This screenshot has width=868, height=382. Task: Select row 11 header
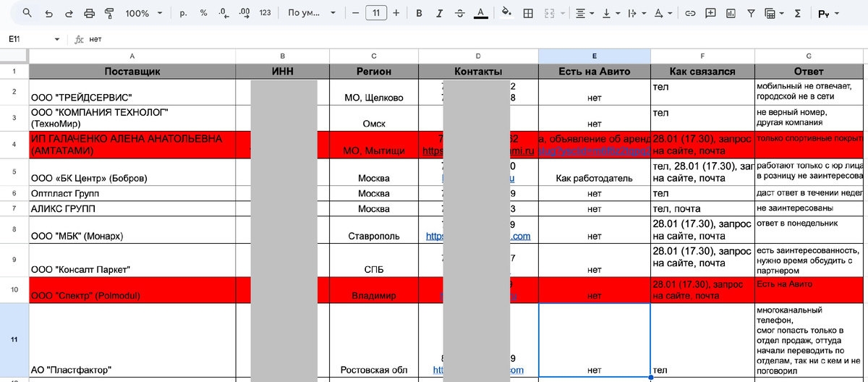[14, 340]
